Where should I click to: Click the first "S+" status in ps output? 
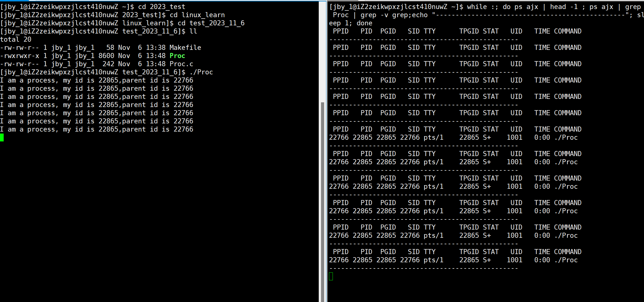(x=487, y=137)
